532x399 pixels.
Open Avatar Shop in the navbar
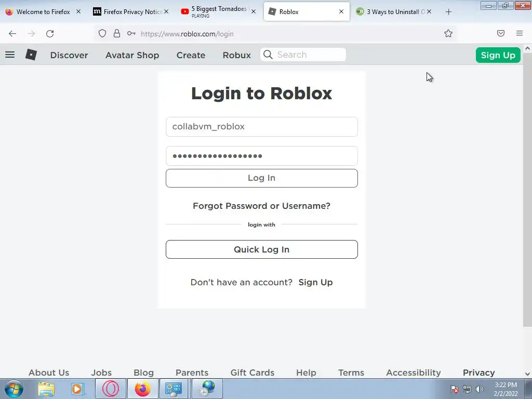[132, 55]
